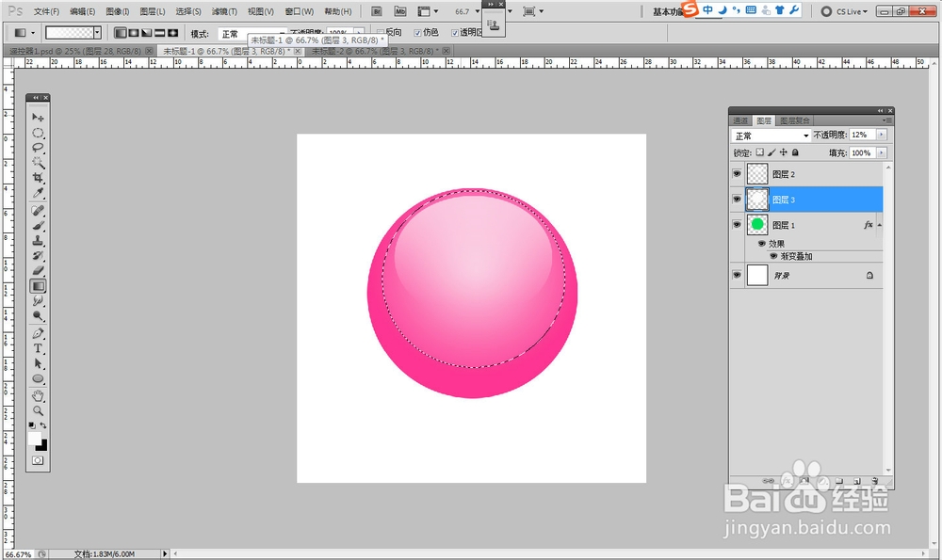Toggle the 仿色 checkbox

418,33
